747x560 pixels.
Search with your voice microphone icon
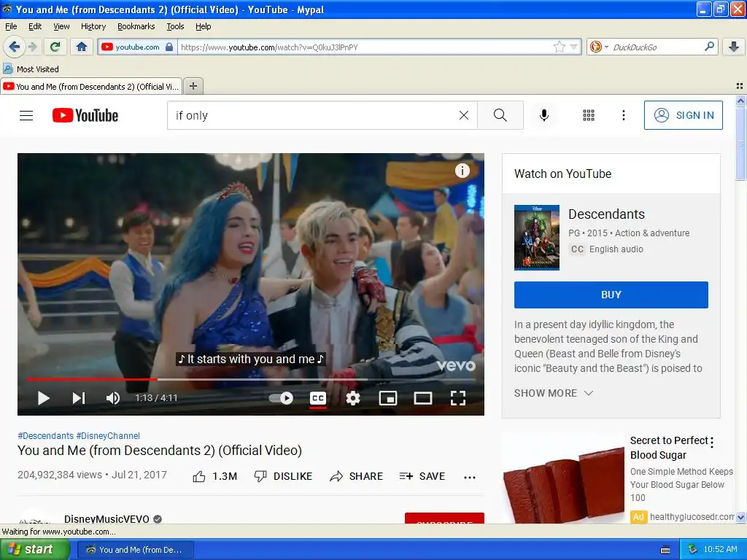[x=544, y=115]
